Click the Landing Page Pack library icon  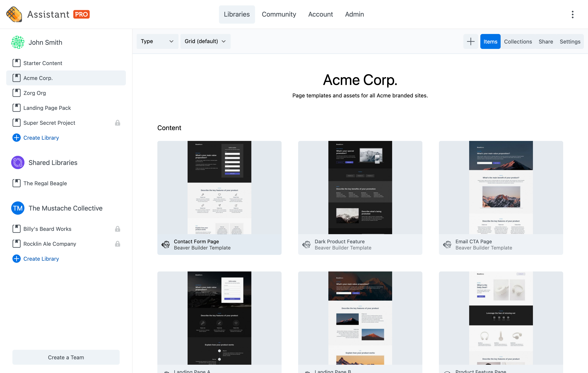[16, 108]
